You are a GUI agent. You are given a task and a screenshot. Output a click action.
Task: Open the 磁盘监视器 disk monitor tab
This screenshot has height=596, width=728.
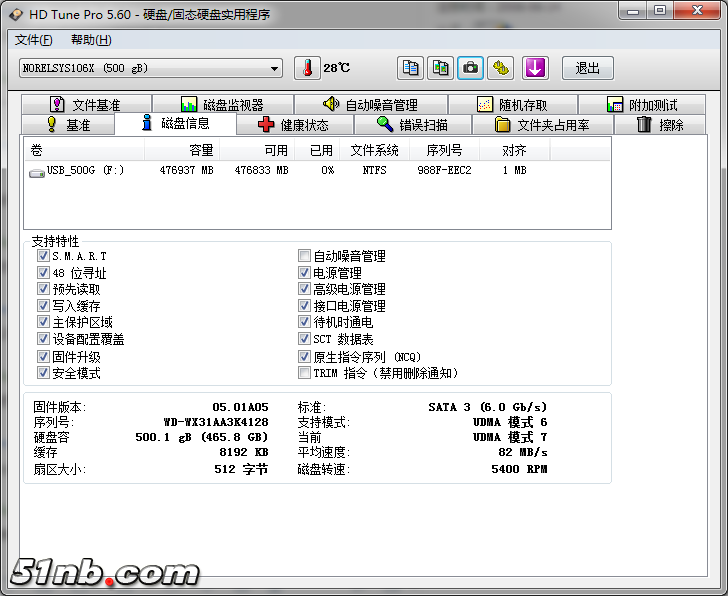pyautogui.click(x=222, y=105)
